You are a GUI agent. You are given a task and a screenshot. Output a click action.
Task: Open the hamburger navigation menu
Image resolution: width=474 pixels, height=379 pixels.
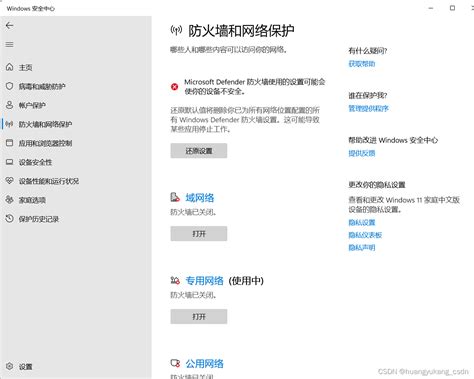click(9, 44)
